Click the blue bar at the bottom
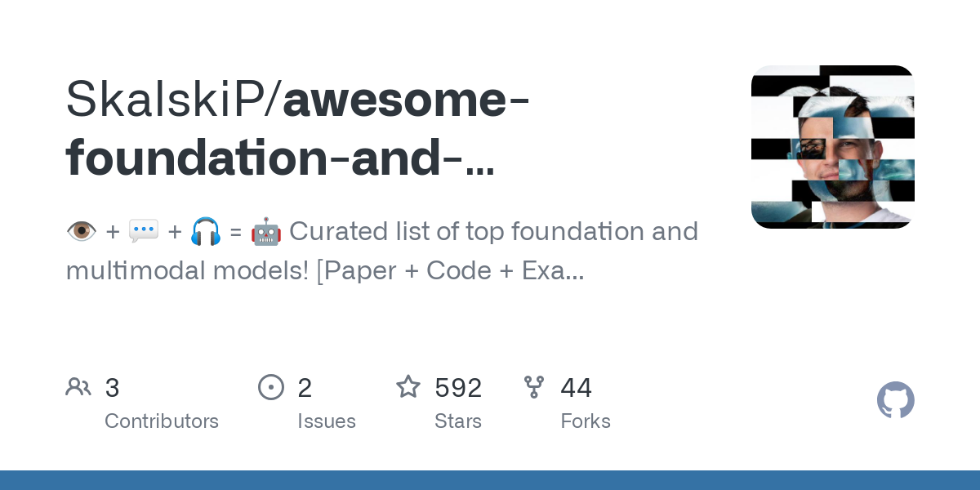Viewport: 980px width, 490px height. (x=490, y=480)
